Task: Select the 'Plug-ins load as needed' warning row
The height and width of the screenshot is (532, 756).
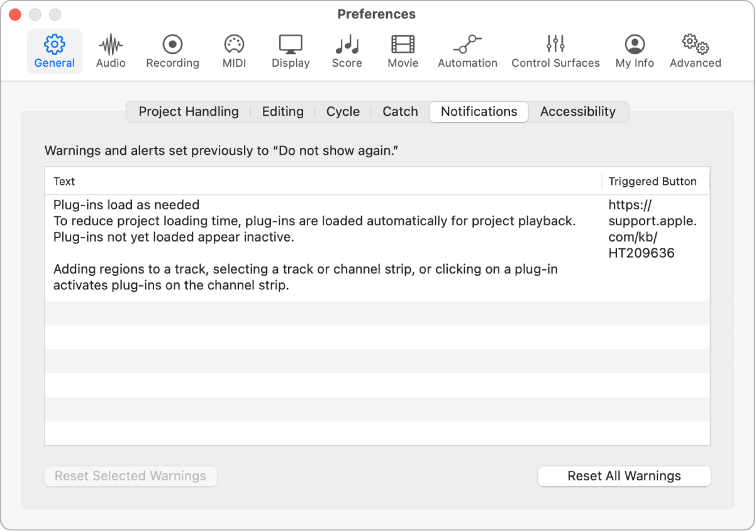Action: (x=377, y=248)
